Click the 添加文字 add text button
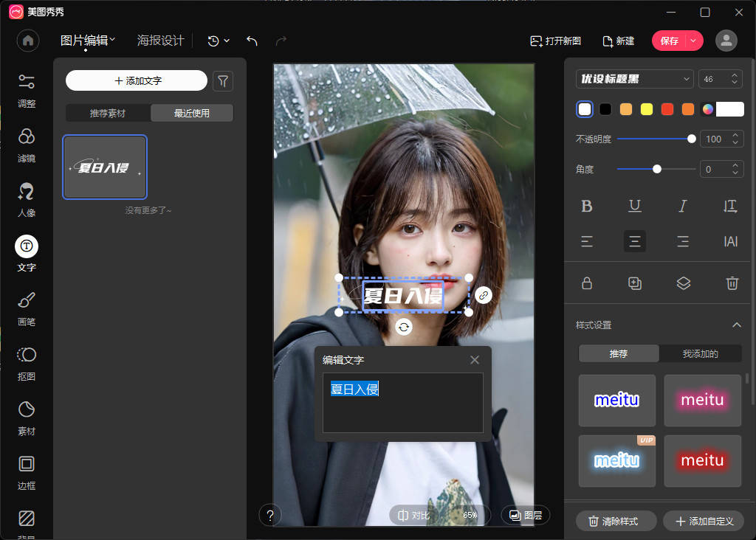The height and width of the screenshot is (540, 756). (x=137, y=81)
